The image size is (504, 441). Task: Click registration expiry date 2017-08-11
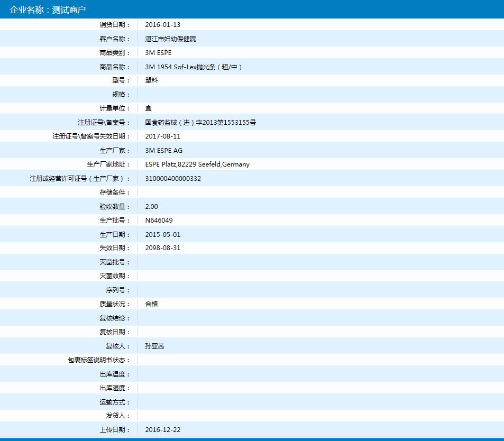click(163, 136)
